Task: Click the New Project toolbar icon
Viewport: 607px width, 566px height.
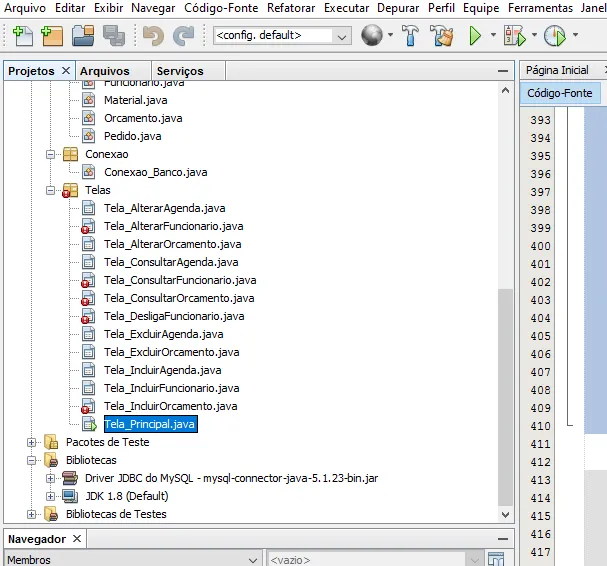Action: point(52,36)
